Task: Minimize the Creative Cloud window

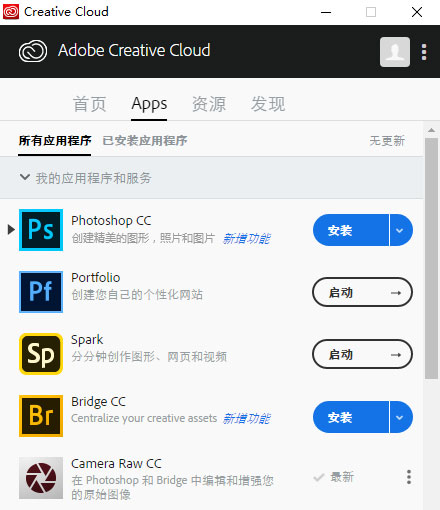Action: coord(326,12)
